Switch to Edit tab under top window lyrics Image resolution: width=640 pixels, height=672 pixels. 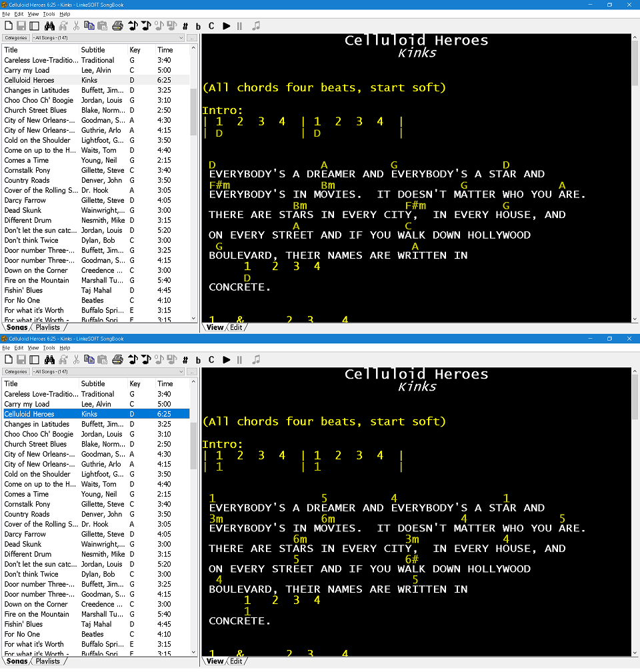click(236, 327)
